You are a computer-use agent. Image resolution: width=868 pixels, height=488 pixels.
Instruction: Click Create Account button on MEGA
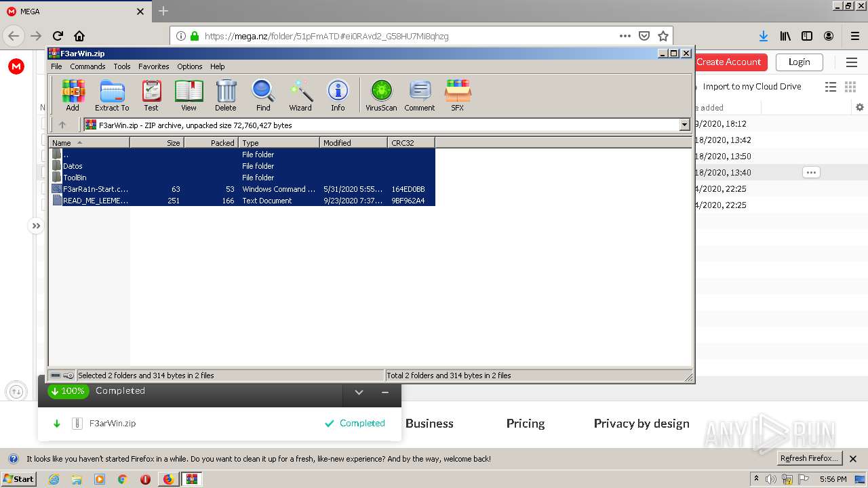pyautogui.click(x=731, y=62)
